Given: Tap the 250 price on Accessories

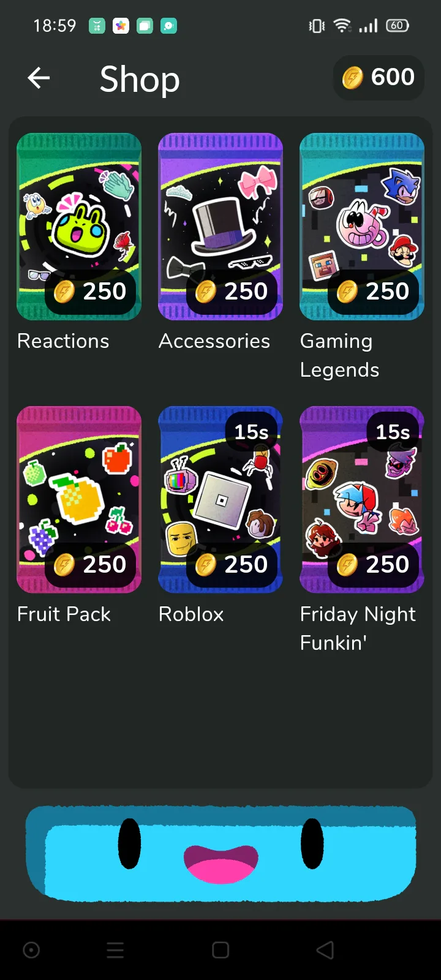Looking at the screenshot, I should click(x=232, y=292).
